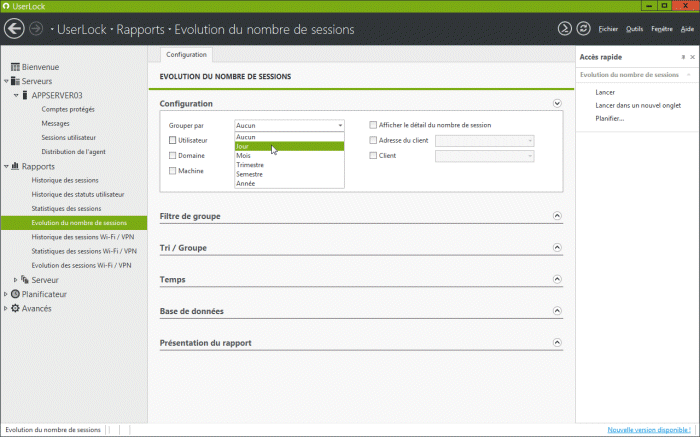Select Semestre in the dropdown list
This screenshot has width=700, height=437.
point(289,175)
